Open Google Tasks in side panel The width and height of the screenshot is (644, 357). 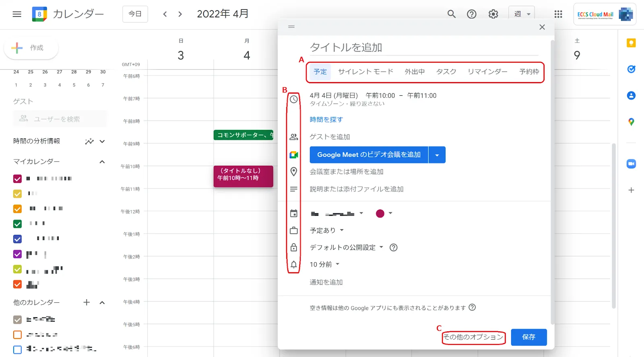pyautogui.click(x=631, y=69)
